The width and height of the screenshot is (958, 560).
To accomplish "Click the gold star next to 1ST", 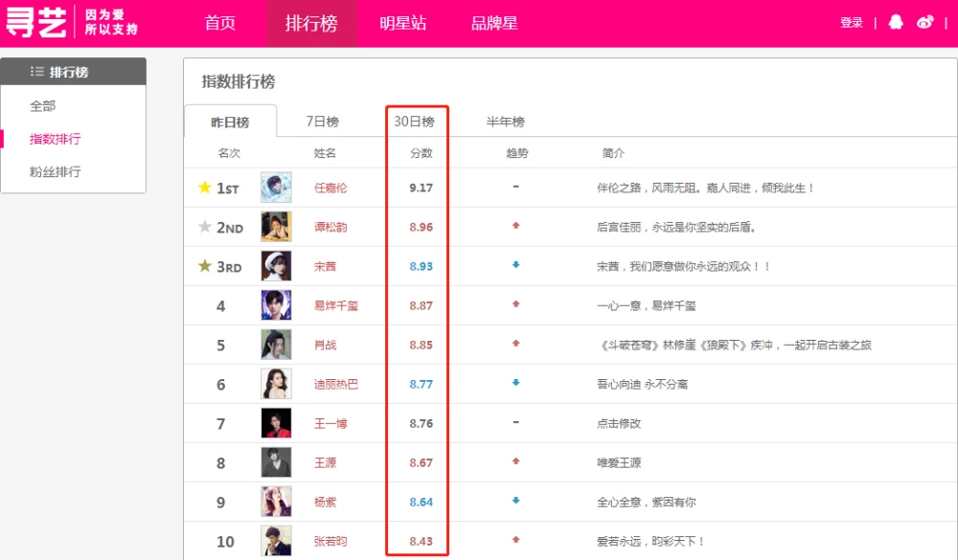I will (x=204, y=188).
